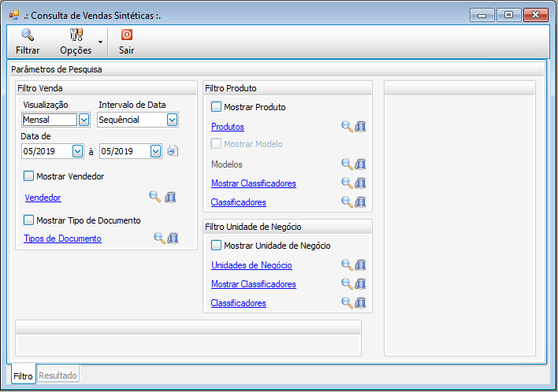558x392 pixels.
Task: Close the Consulta de Vendas Sintéticas window
Action: click(x=536, y=15)
